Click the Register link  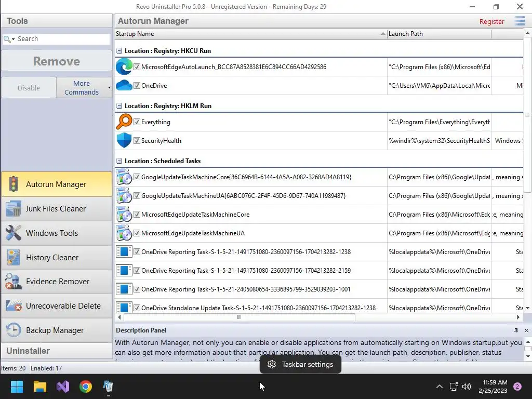[x=491, y=21]
